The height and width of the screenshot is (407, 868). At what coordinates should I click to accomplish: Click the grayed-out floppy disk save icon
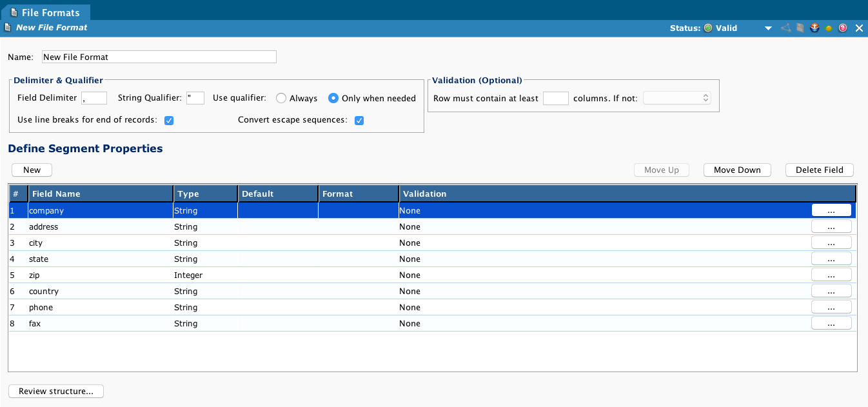click(800, 28)
